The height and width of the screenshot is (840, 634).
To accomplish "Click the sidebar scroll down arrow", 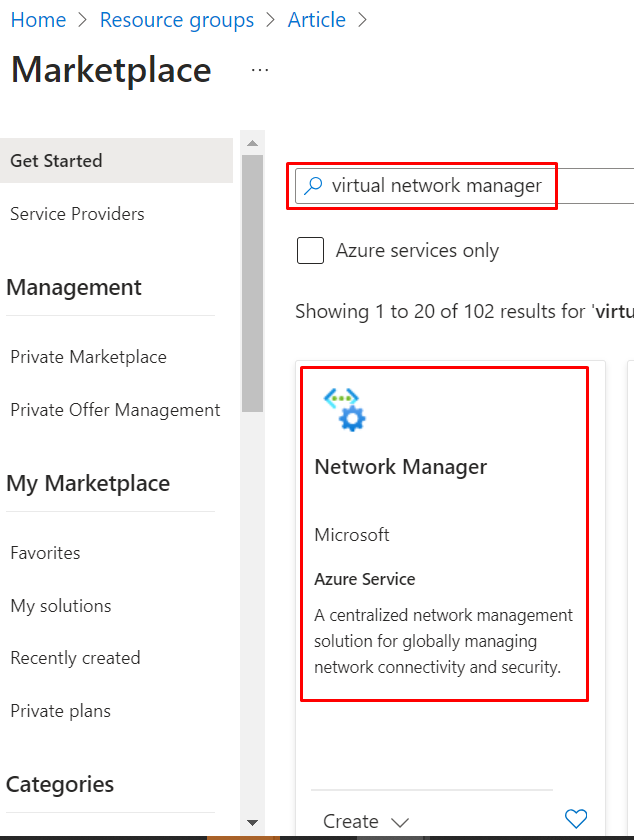I will 252,822.
